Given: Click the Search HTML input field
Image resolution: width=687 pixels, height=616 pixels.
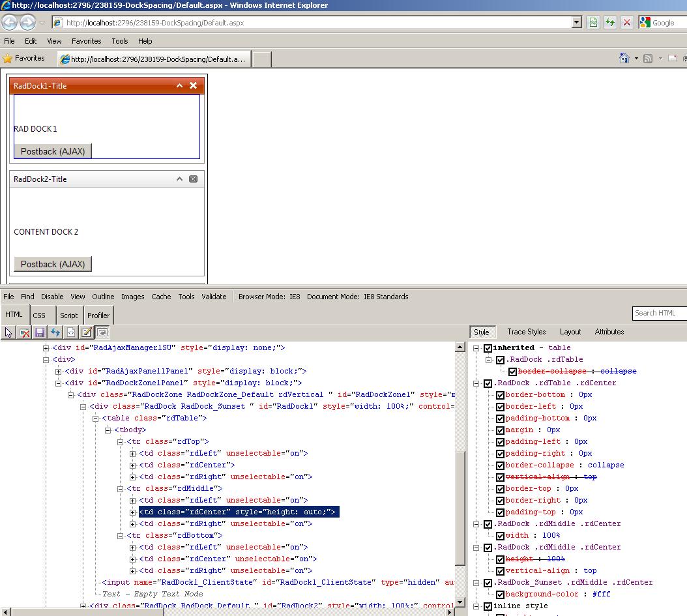Looking at the screenshot, I should 658,313.
